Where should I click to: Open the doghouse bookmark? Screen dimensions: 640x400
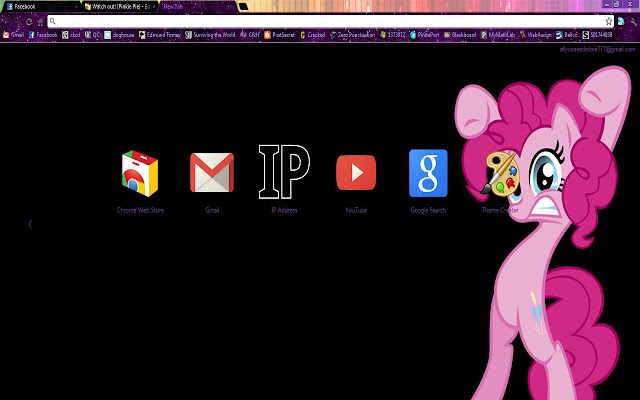pyautogui.click(x=119, y=35)
